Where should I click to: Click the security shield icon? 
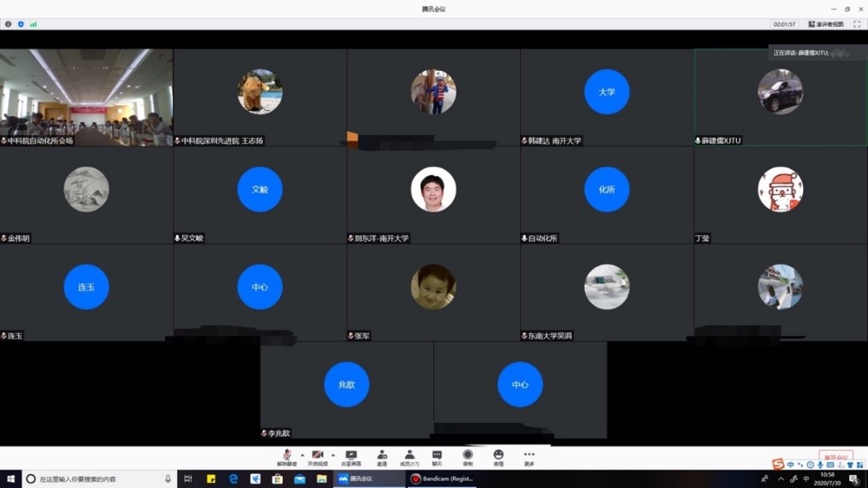coord(21,24)
